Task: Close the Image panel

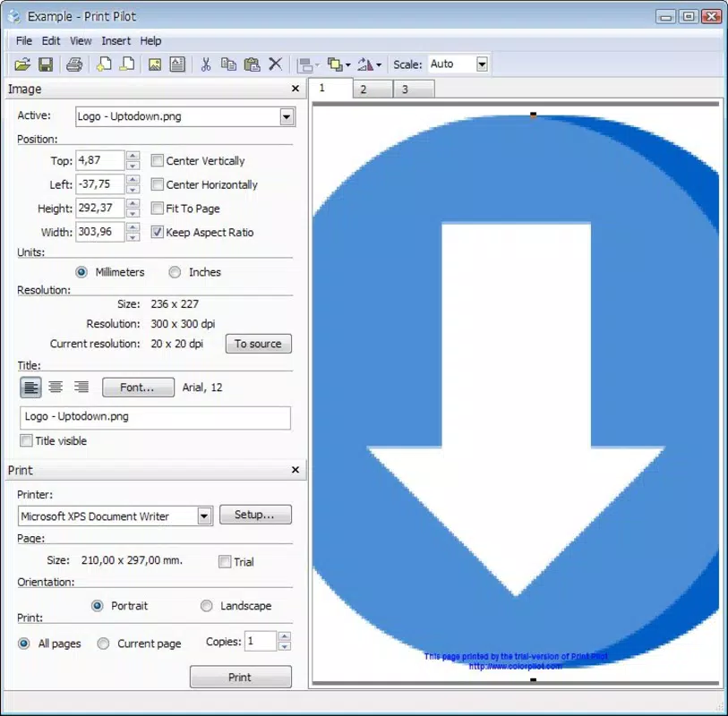Action: point(295,89)
